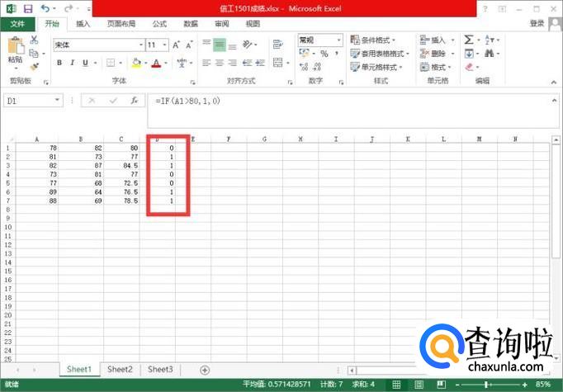Screen dimensions: 563x392
Task: Click the Merge and Center icon
Action: coord(277,63)
